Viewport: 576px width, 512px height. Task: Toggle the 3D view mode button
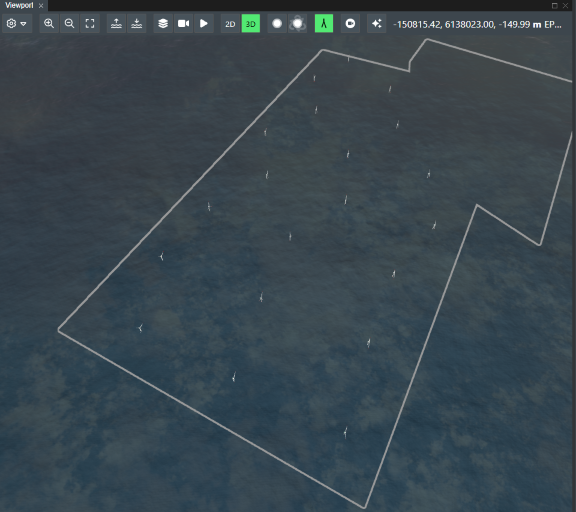click(x=251, y=24)
